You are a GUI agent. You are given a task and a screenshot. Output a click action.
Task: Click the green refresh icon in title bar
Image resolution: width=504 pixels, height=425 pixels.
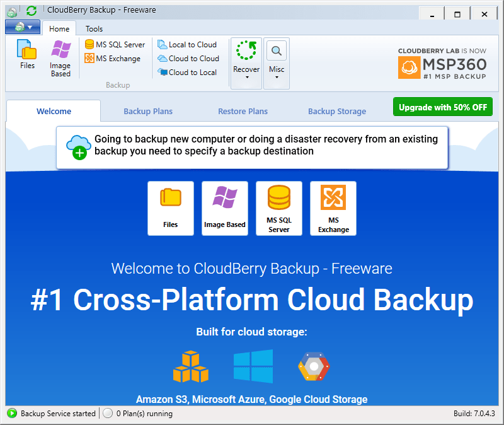click(31, 11)
